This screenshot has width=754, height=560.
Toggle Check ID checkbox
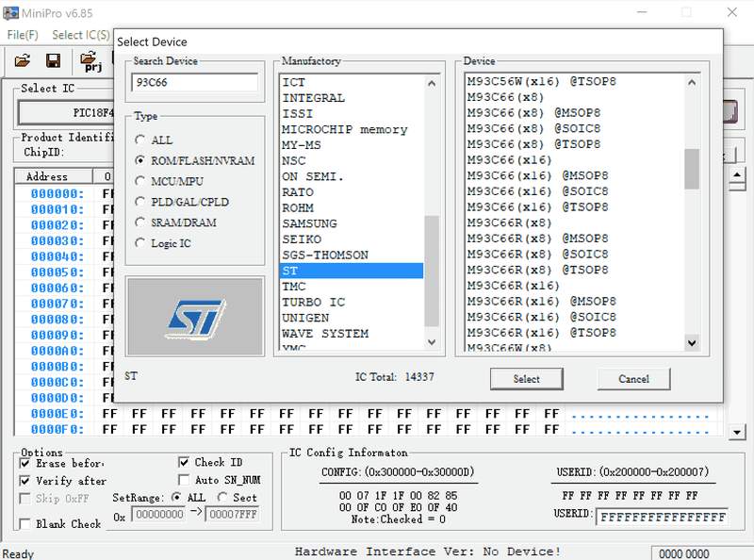(183, 462)
